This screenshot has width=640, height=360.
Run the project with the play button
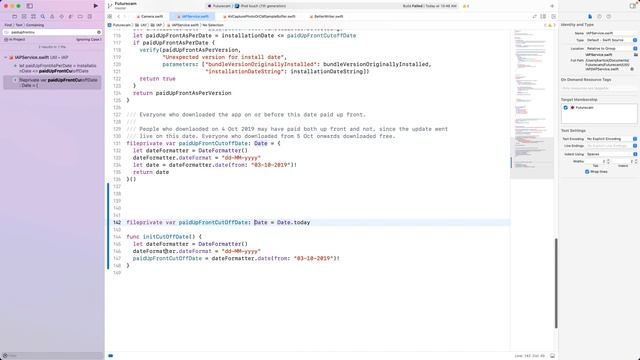click(96, 6)
